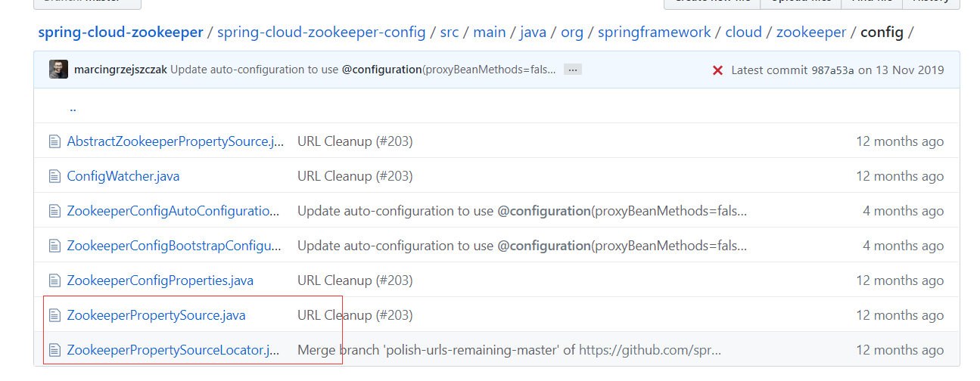Expand the commit message ellipsis button
Screen dimensions: 980x381
pos(572,70)
